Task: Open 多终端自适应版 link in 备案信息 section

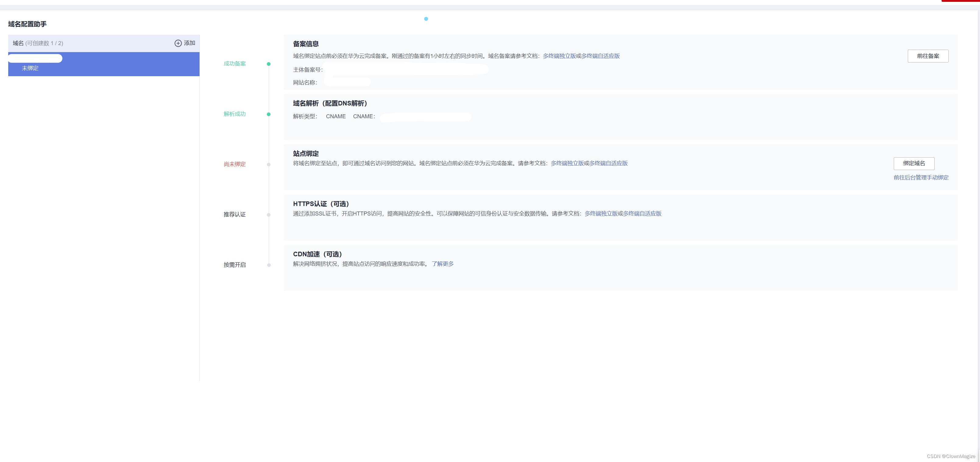Action: [600, 56]
